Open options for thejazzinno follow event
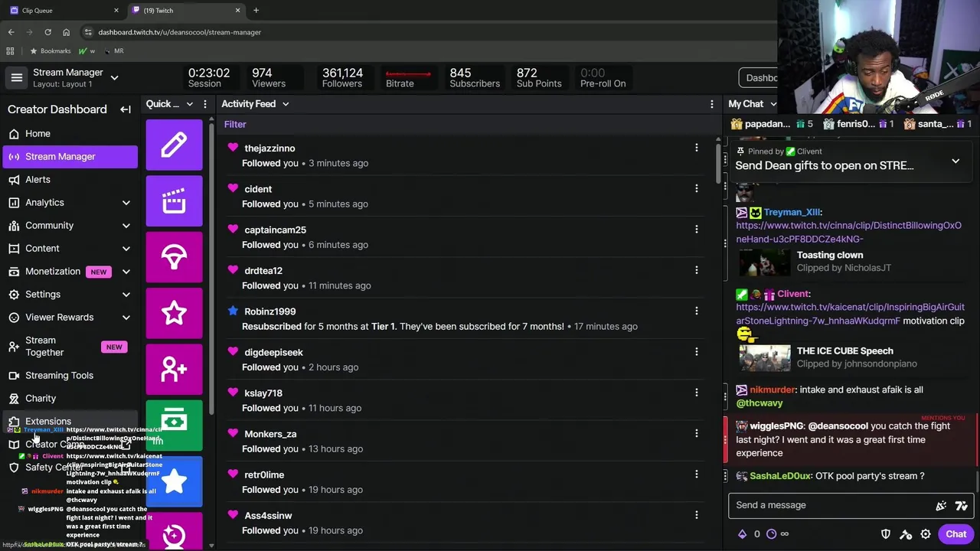This screenshot has height=551, width=980. point(696,148)
